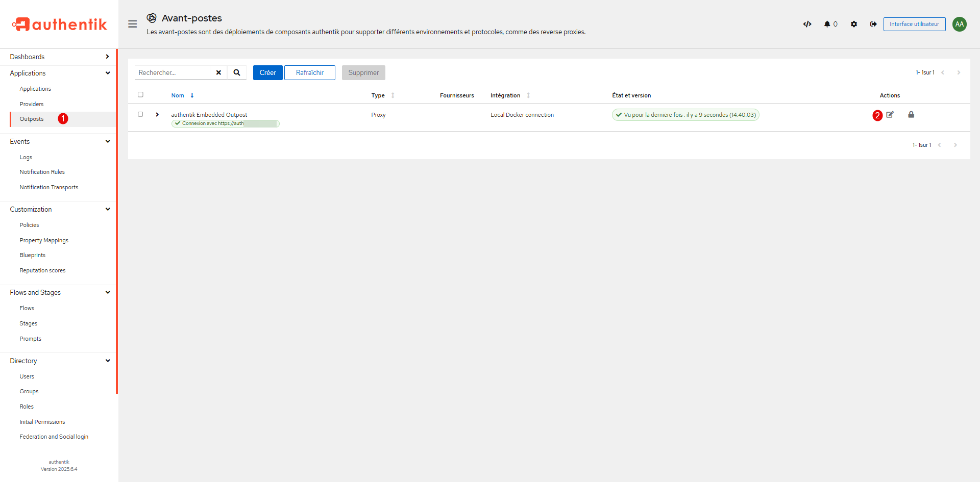Toggle the select-all checkbox in table header
This screenshot has height=482, width=980.
140,94
